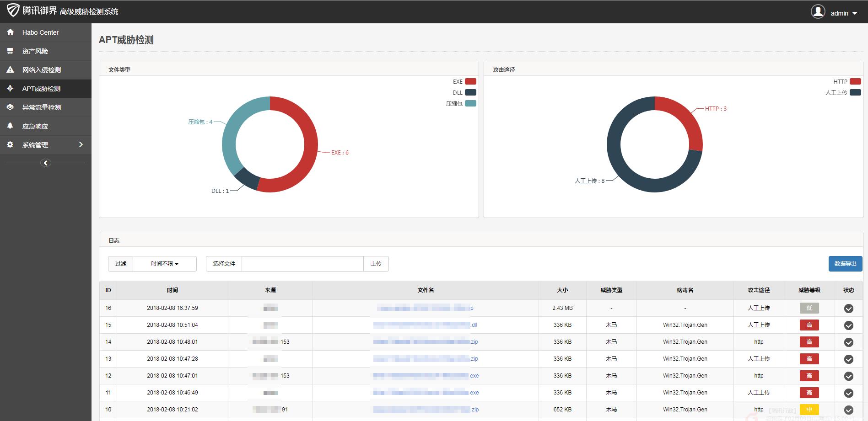The width and height of the screenshot is (868, 421).
Task: Click the 应急响应 bell icon
Action: 10,126
